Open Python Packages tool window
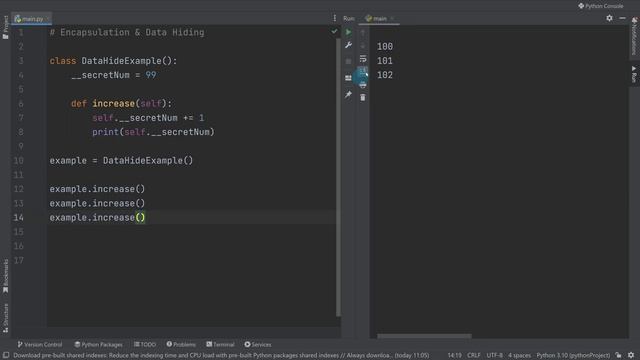This screenshot has height=360, width=640. (98, 344)
